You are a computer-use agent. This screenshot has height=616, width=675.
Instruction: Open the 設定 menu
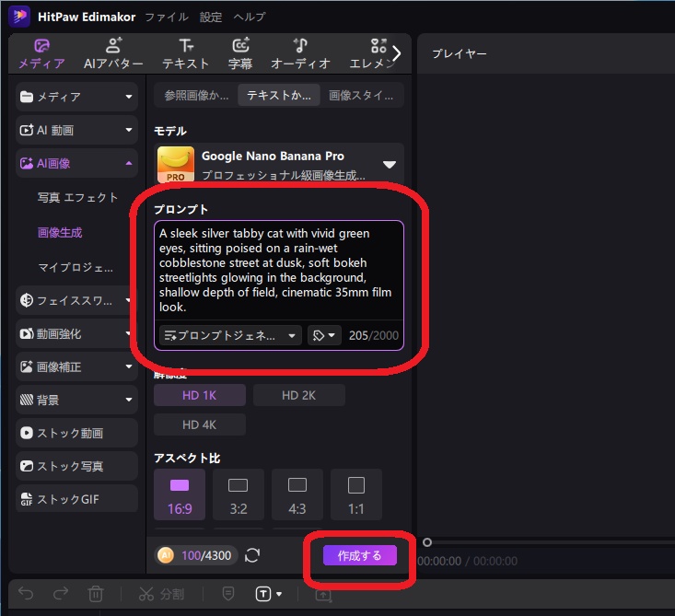coord(211,17)
